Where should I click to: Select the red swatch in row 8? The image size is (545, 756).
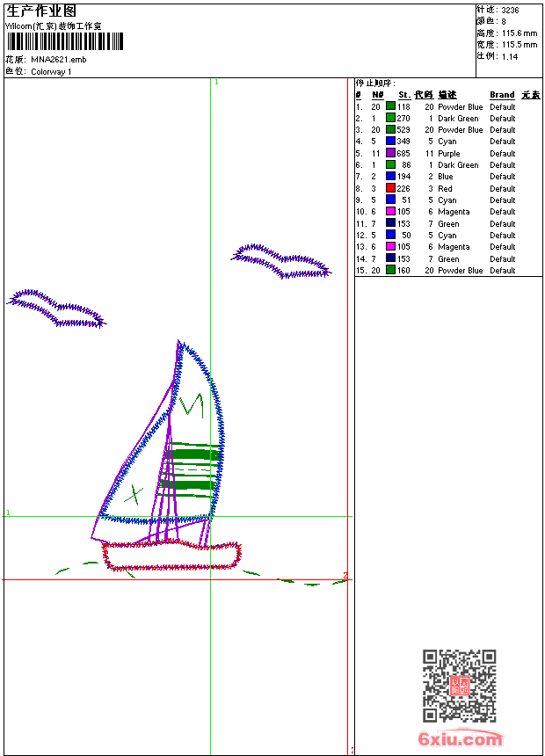[x=390, y=188]
